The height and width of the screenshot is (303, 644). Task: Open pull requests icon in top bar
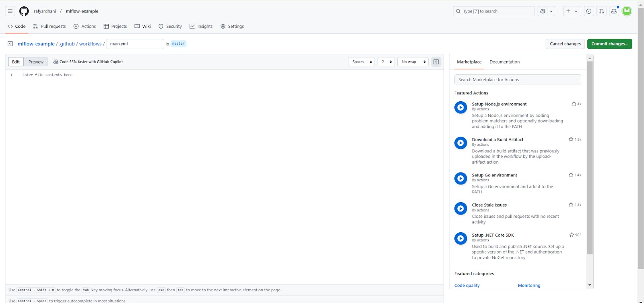[x=601, y=11]
